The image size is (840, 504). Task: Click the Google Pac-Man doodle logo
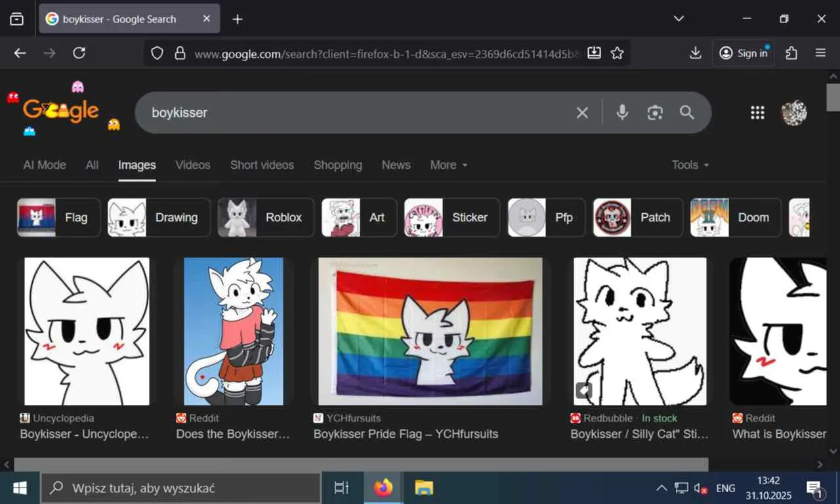63,110
